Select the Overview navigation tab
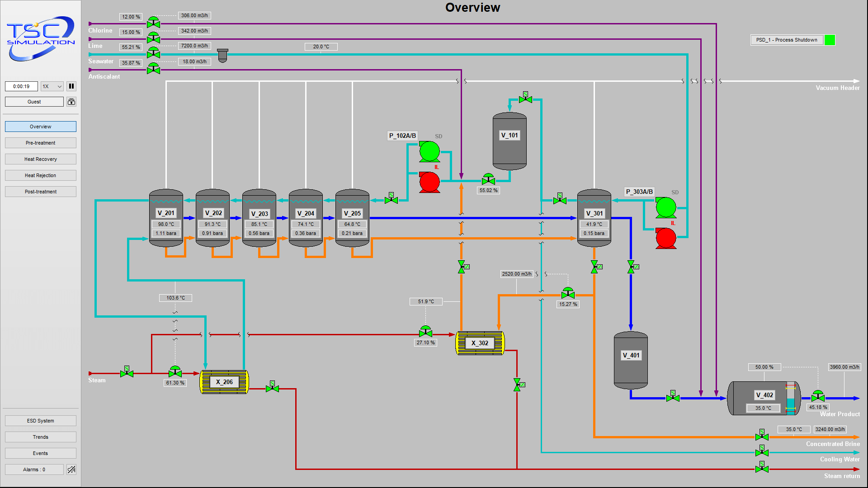The image size is (868, 488). 40,127
